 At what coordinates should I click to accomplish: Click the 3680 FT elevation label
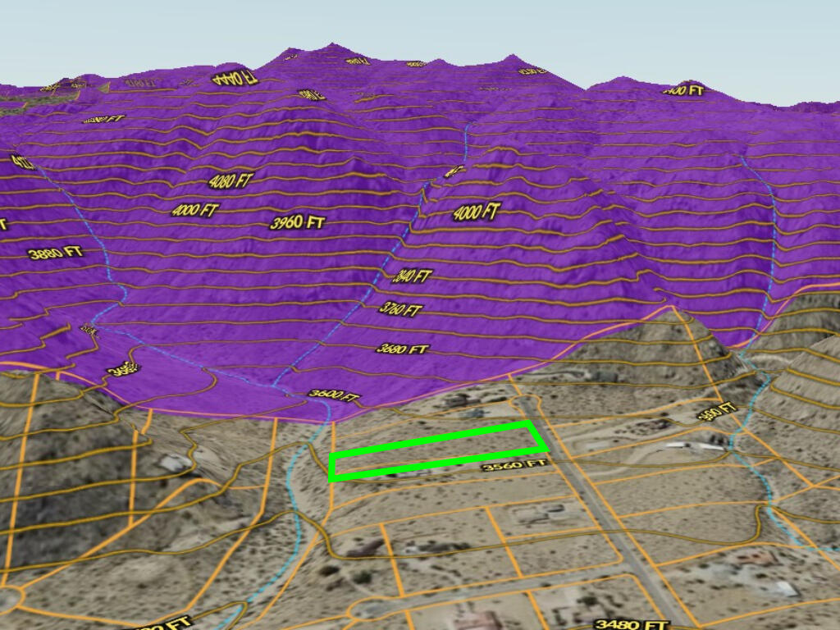(403, 349)
